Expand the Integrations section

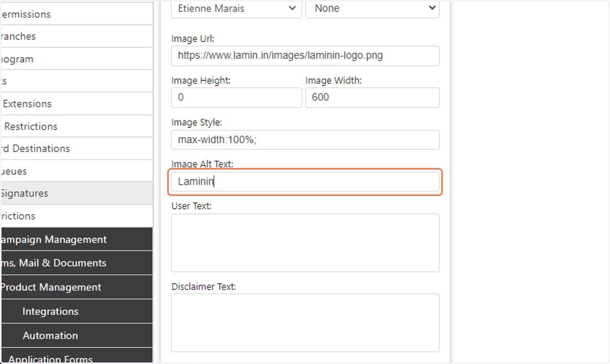click(x=76, y=311)
